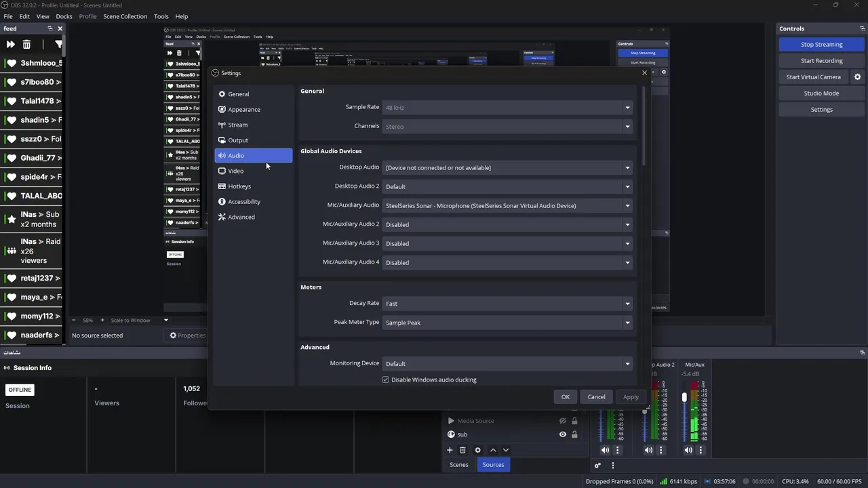Open the Scene Collection menu
This screenshot has width=868, height=488.
pos(125,16)
